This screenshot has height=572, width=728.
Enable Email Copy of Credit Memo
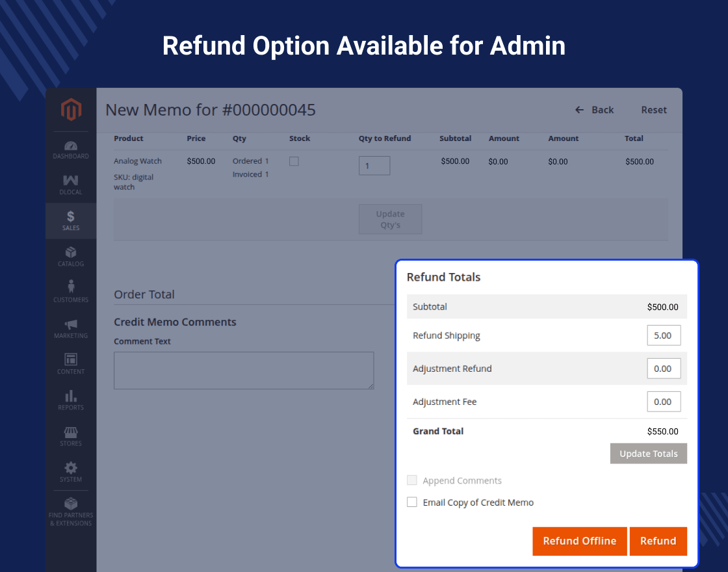pos(412,502)
